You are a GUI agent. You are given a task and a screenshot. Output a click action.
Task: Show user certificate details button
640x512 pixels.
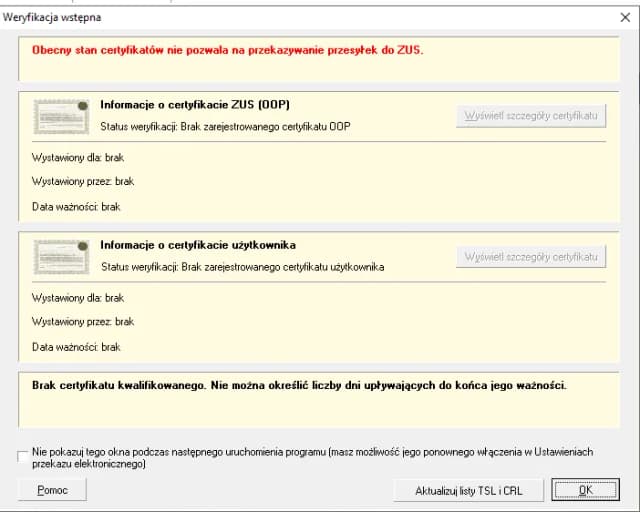click(531, 257)
